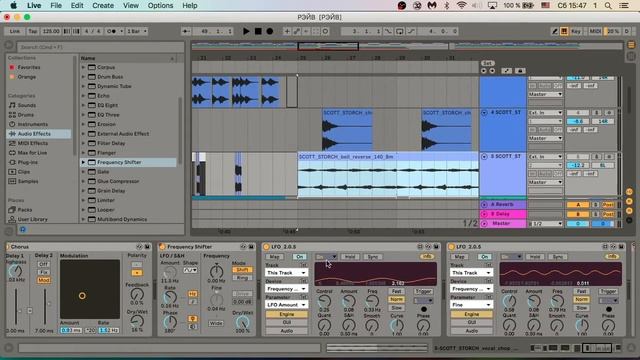
Task: Adjust Chorus Dry/Wet knob
Action: [x=137, y=321]
